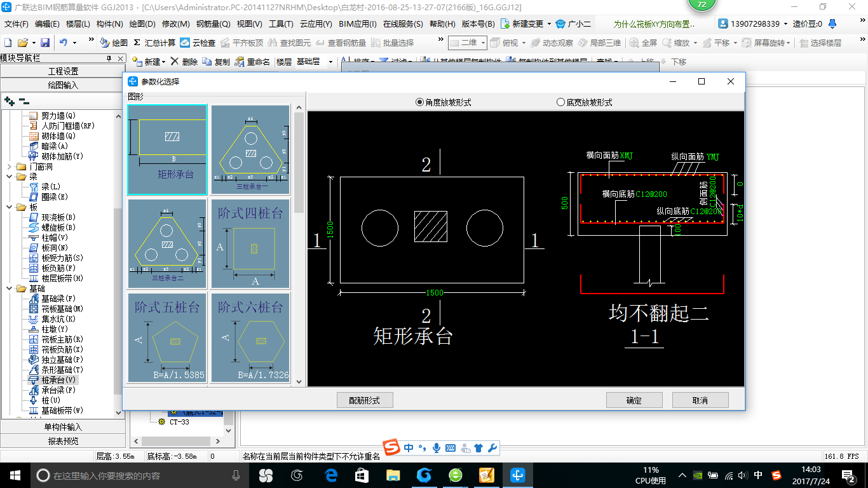Select the 阶式六桩台 thumbnail

(250, 337)
